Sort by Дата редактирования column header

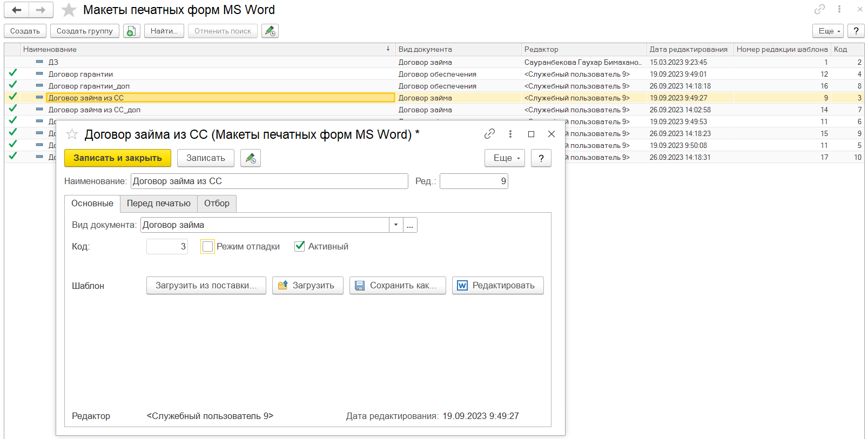point(690,49)
